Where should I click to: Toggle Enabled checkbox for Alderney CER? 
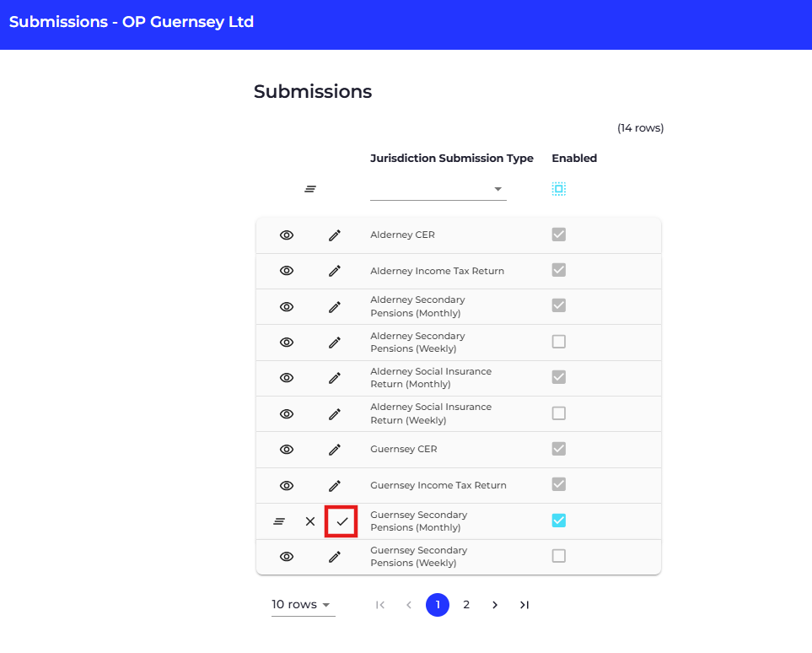point(559,235)
